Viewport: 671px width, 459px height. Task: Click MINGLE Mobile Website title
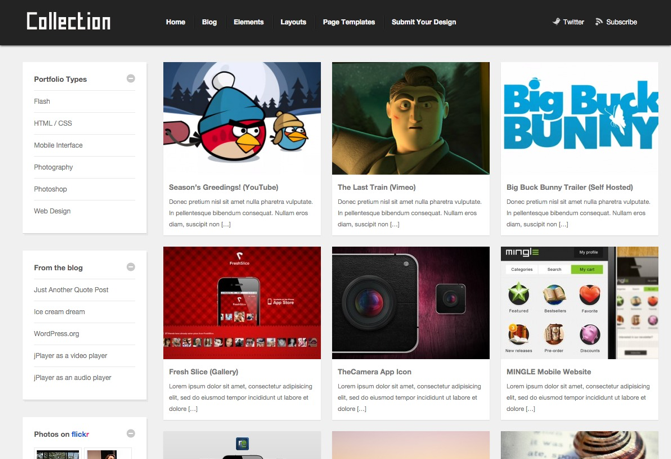[549, 372]
